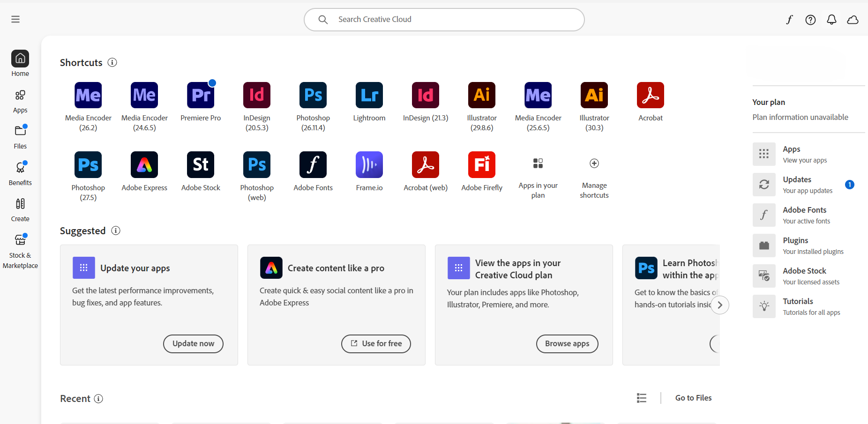Open notifications bell icon
868x424 pixels.
[831, 20]
